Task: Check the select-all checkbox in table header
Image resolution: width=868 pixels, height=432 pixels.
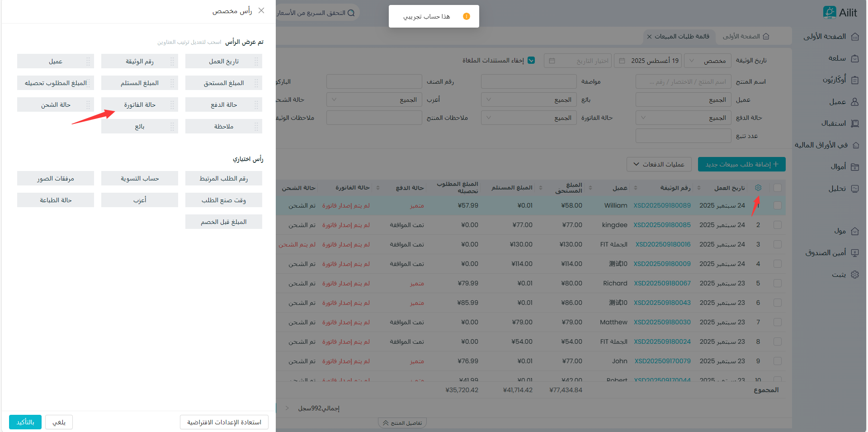Action: (x=777, y=188)
